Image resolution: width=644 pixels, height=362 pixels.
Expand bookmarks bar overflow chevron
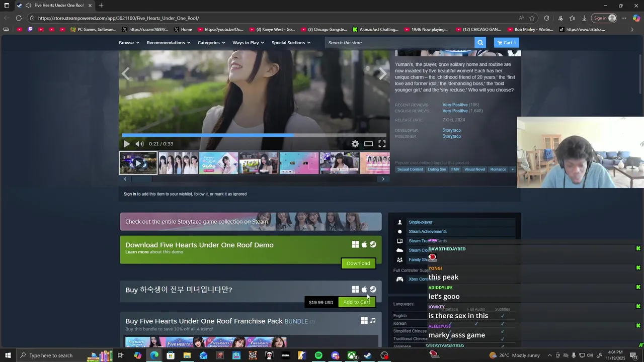pos(632,30)
